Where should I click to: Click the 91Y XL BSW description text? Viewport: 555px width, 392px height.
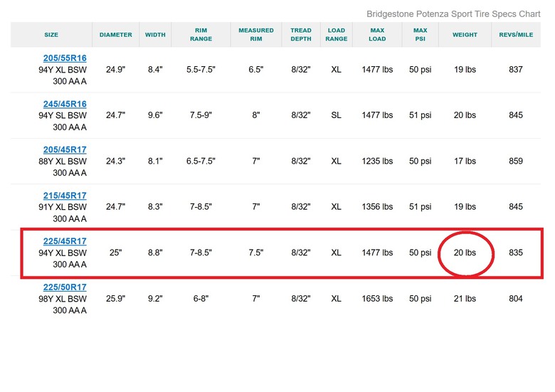(63, 207)
